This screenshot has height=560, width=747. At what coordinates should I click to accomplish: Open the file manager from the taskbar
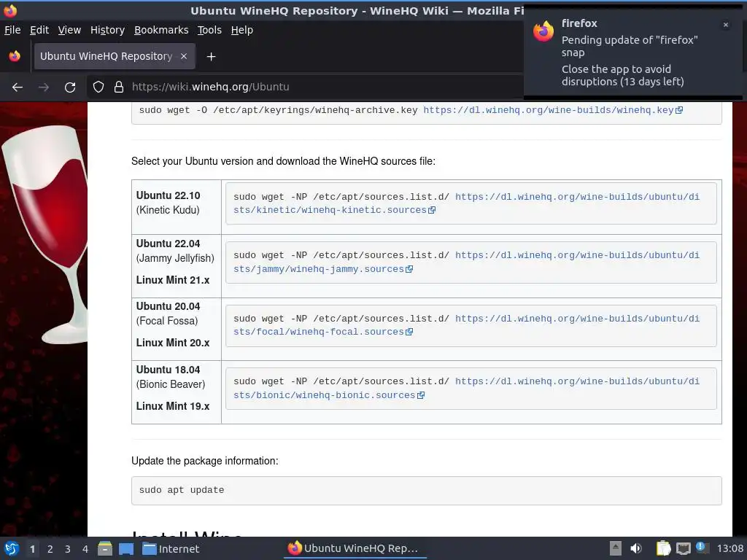coord(105,549)
